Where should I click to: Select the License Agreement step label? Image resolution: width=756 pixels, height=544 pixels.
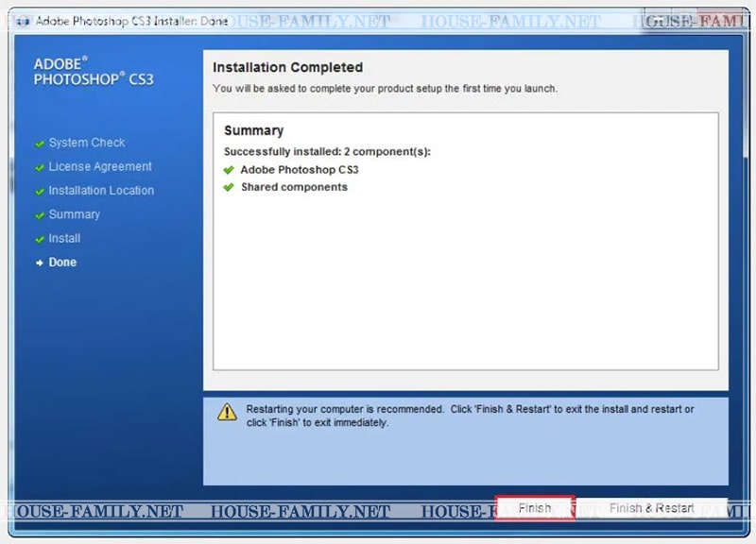tap(100, 166)
